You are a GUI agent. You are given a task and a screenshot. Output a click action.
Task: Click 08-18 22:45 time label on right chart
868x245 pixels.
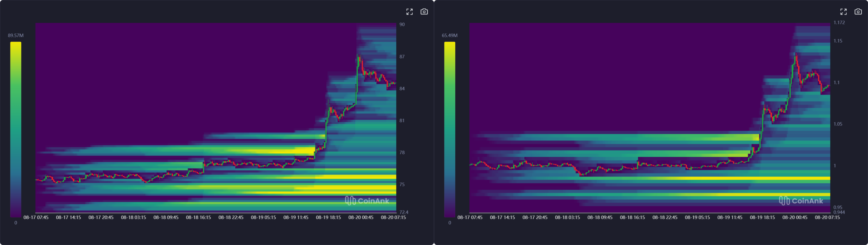pyautogui.click(x=665, y=217)
